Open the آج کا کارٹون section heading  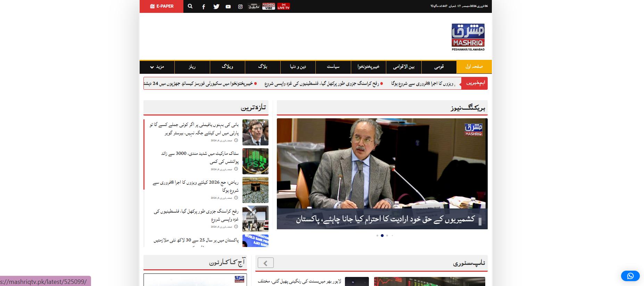coord(227,262)
